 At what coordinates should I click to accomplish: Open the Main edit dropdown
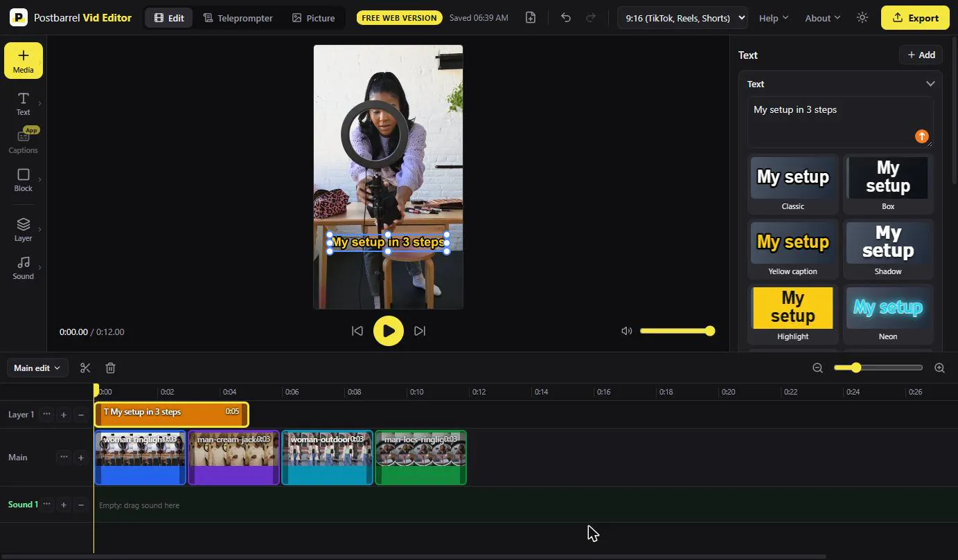pos(37,368)
